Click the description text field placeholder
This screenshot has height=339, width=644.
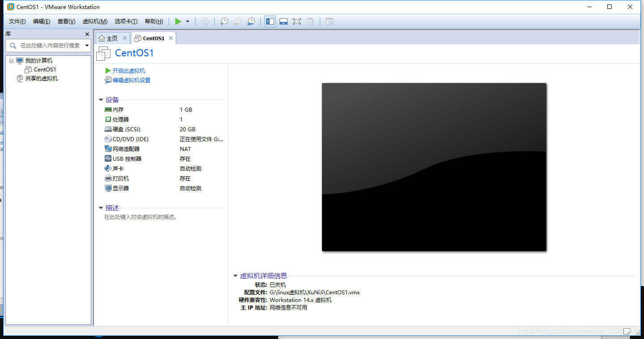point(141,217)
